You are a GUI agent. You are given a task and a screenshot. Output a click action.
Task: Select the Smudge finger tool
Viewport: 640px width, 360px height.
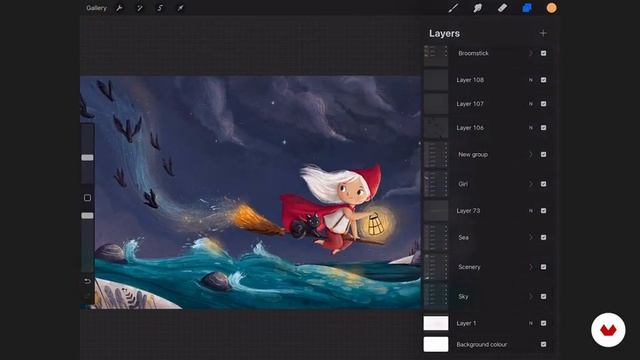coord(478,8)
